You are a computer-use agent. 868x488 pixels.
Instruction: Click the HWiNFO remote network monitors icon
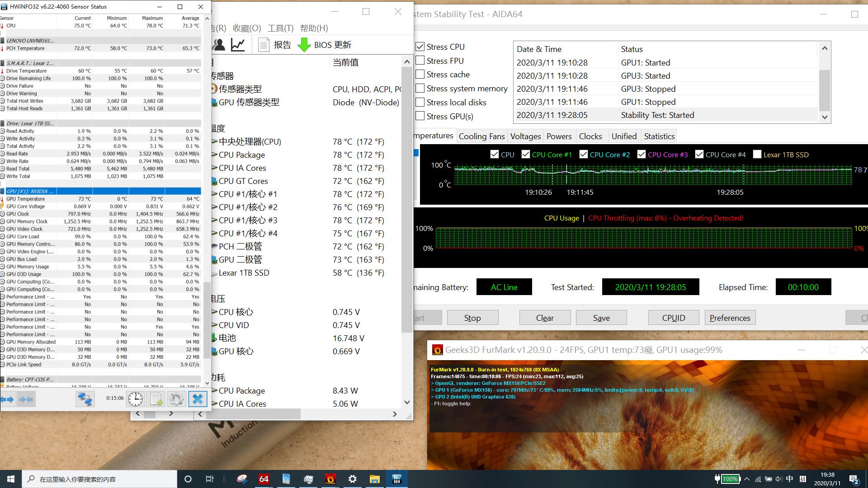click(85, 399)
